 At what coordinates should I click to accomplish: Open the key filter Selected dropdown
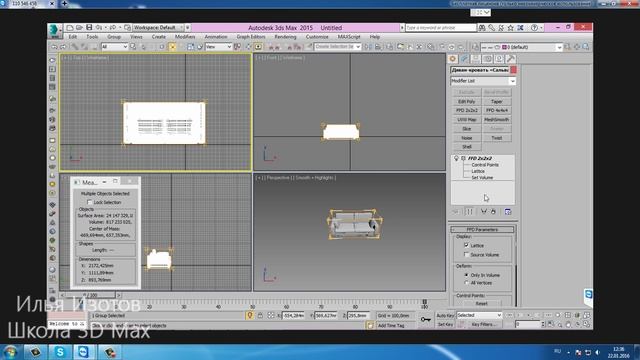tap(479, 316)
